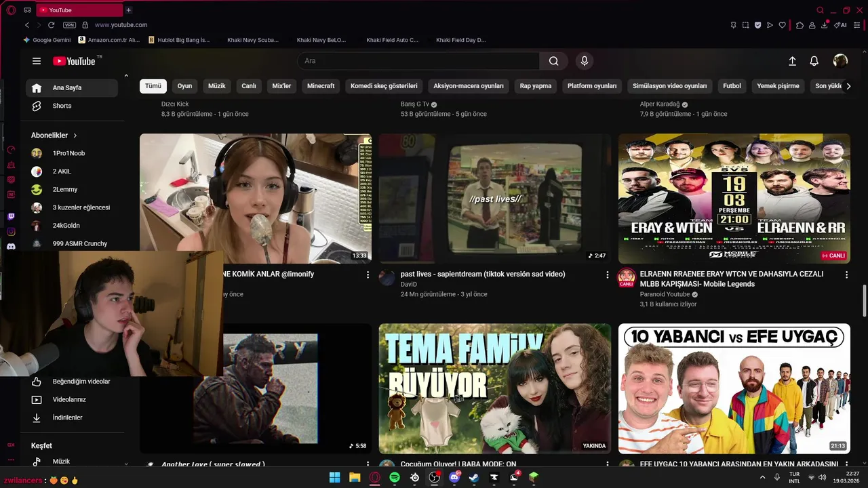Open the TEMA FAMILY BÜYÜYOR thumbnail
This screenshot has width=868, height=488.
[x=495, y=388]
